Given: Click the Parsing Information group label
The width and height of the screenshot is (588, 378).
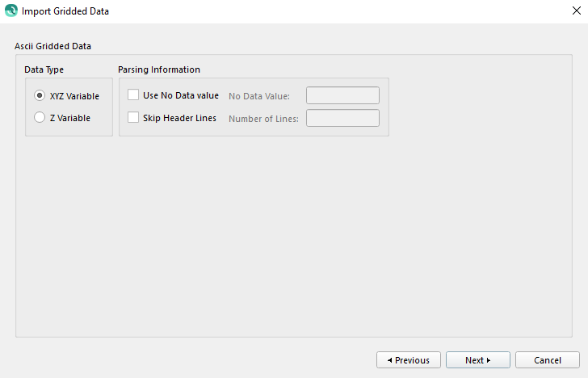Looking at the screenshot, I should 159,69.
